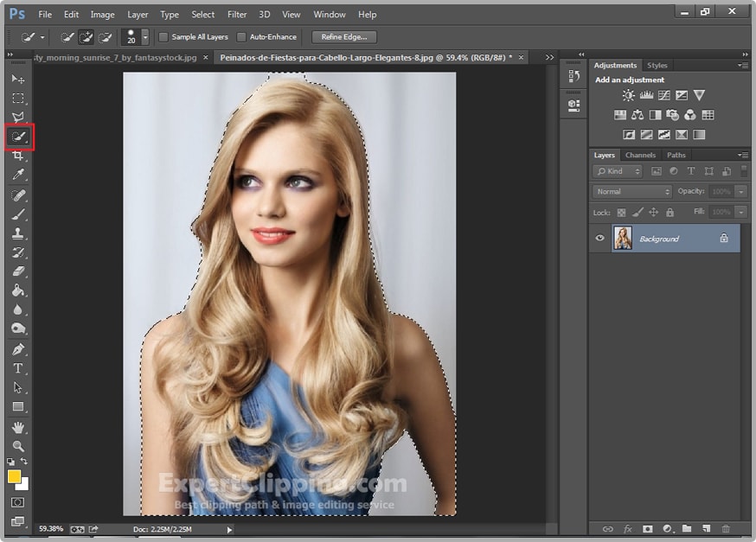Select the Quick Selection tool
Screen dimensions: 756x542
(18, 137)
